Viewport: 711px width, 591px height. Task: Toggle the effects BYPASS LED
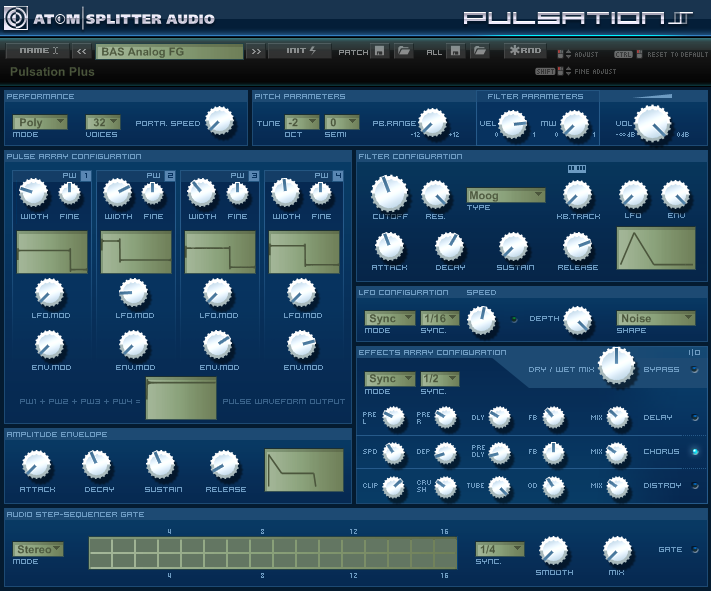point(695,369)
